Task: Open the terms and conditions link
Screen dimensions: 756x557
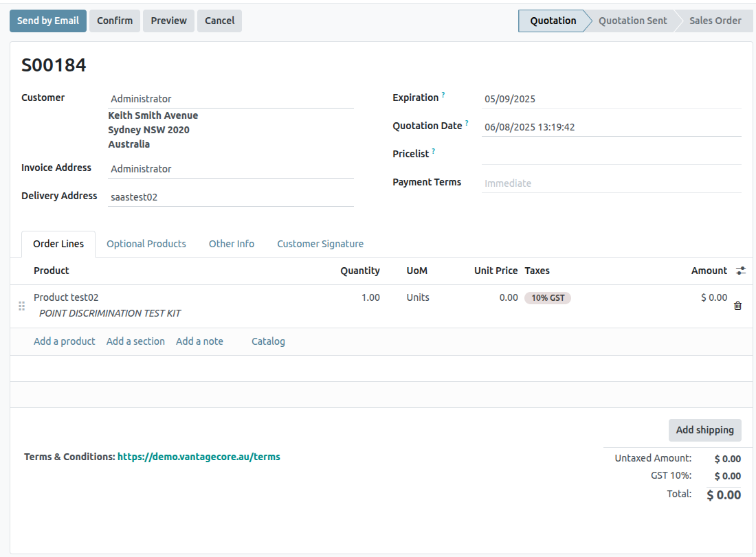Action: [x=199, y=457]
